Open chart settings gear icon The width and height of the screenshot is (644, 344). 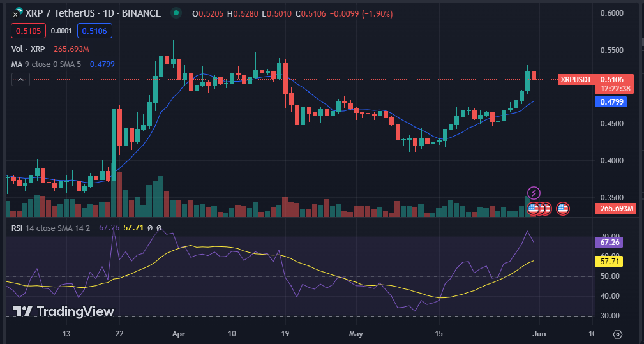pos(618,334)
